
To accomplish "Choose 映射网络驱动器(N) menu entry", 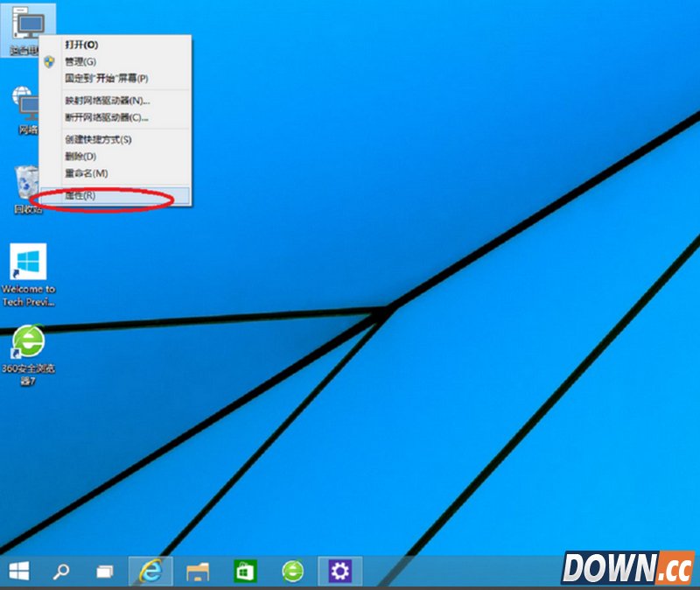I will click(x=105, y=101).
